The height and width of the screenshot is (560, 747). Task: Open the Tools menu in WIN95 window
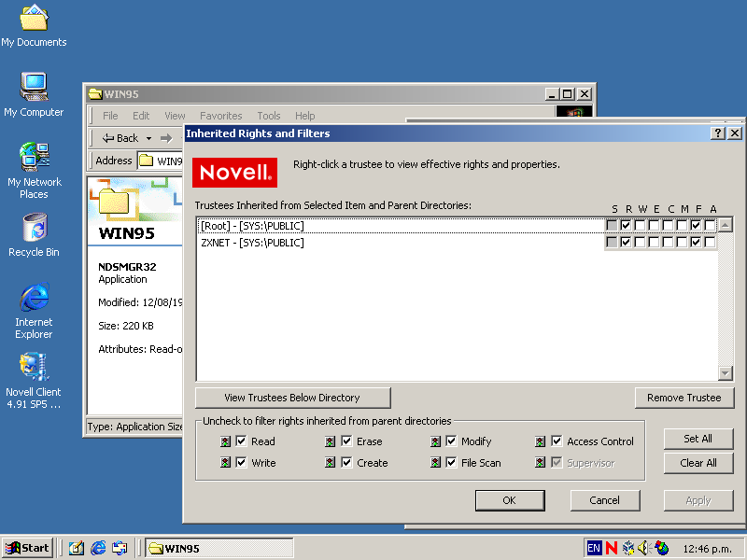tap(269, 116)
